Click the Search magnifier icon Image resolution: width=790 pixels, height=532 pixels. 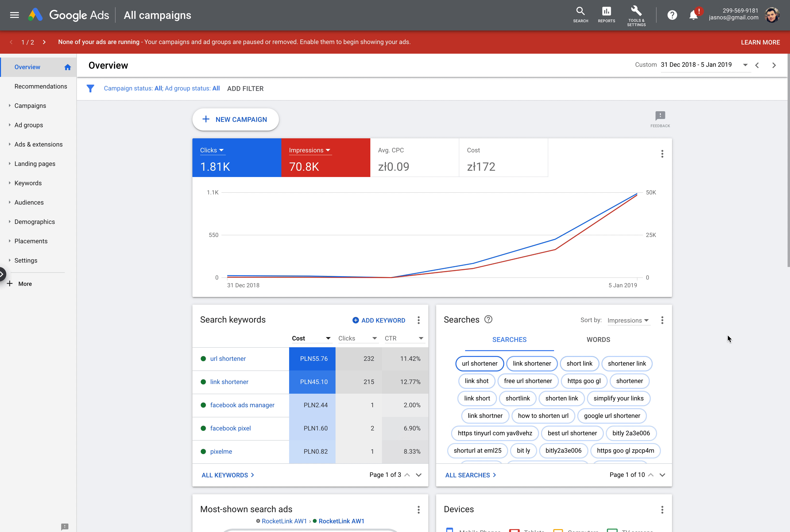tap(580, 12)
